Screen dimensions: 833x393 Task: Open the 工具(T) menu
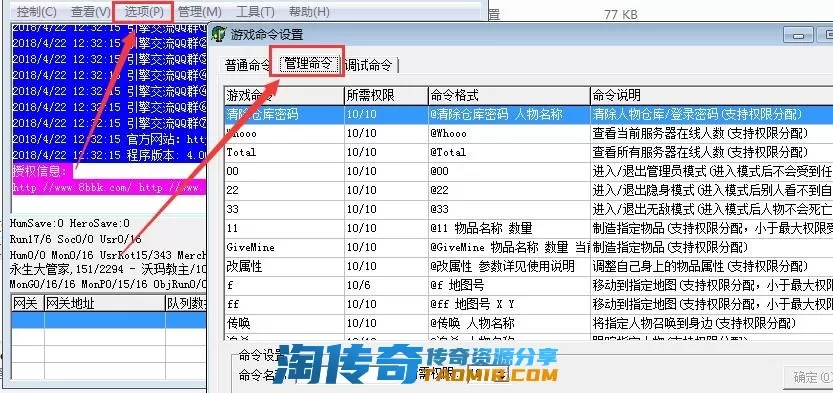[255, 11]
